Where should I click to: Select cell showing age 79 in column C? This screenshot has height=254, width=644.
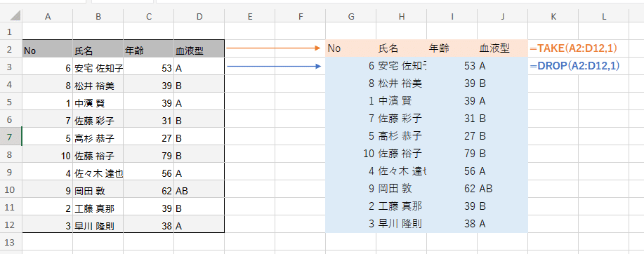(149, 154)
